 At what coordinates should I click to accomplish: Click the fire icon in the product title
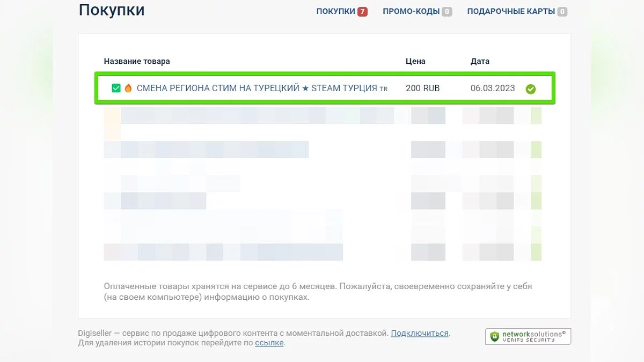[x=128, y=88]
